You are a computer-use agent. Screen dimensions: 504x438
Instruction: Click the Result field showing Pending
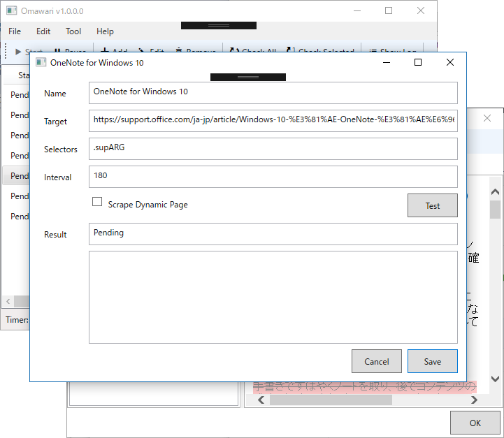pos(273,234)
